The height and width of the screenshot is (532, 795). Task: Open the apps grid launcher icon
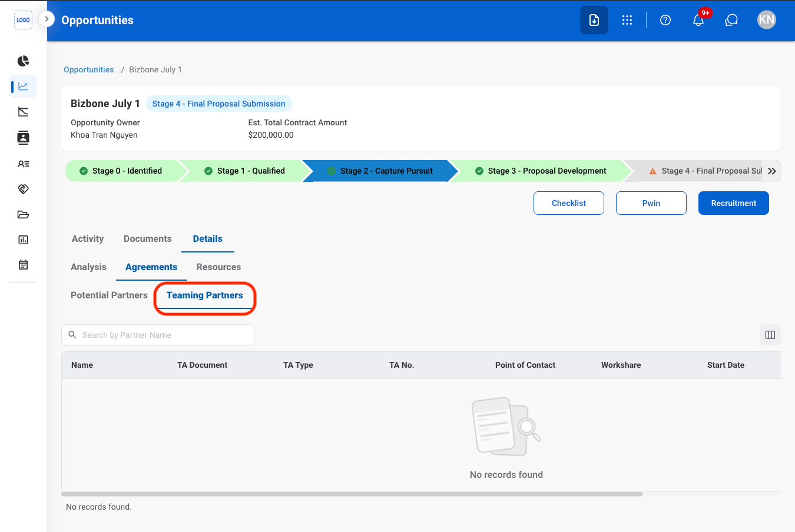pos(627,20)
